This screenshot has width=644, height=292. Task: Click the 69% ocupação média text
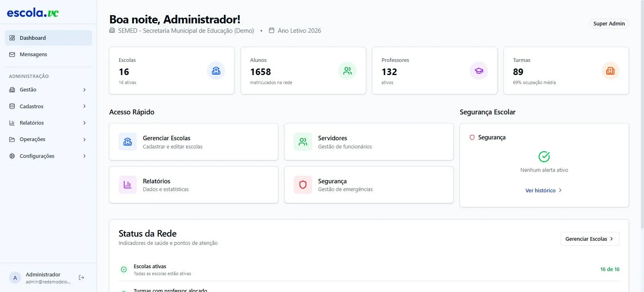tap(534, 82)
